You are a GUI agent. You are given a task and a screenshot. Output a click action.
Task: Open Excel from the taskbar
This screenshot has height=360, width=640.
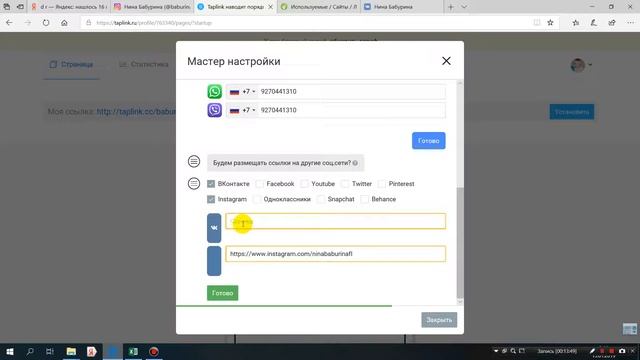tap(133, 351)
